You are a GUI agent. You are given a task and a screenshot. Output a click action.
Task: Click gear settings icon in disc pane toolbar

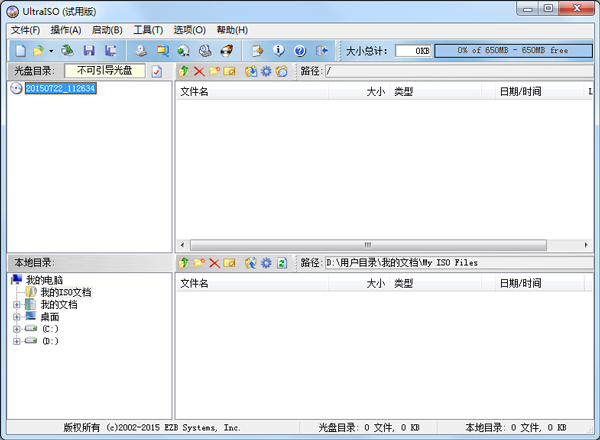click(x=266, y=72)
